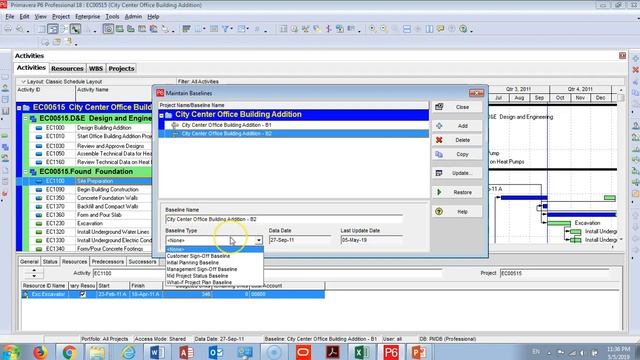Select the EC1230 Excavation activity row
The width and height of the screenshot is (640, 360).
84,223
